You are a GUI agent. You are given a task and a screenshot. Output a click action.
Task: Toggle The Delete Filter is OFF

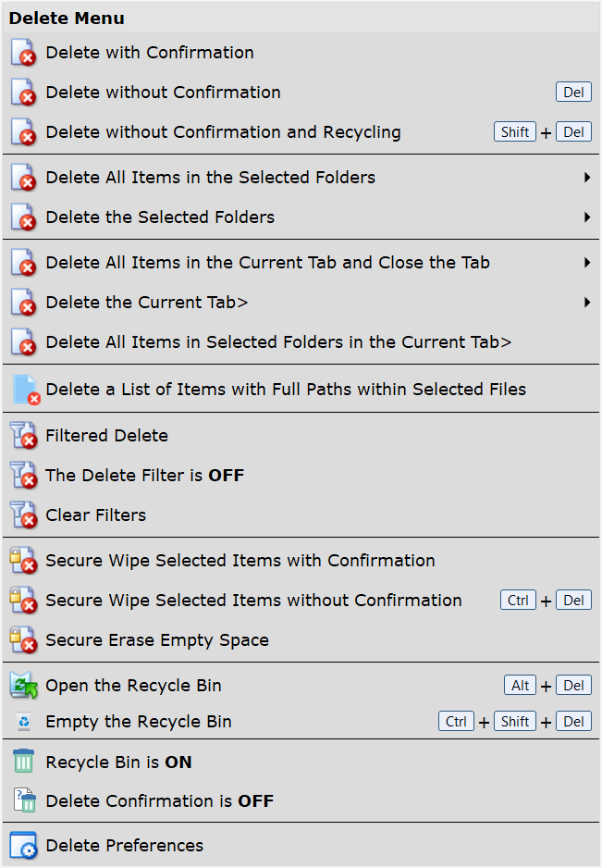(x=301, y=476)
